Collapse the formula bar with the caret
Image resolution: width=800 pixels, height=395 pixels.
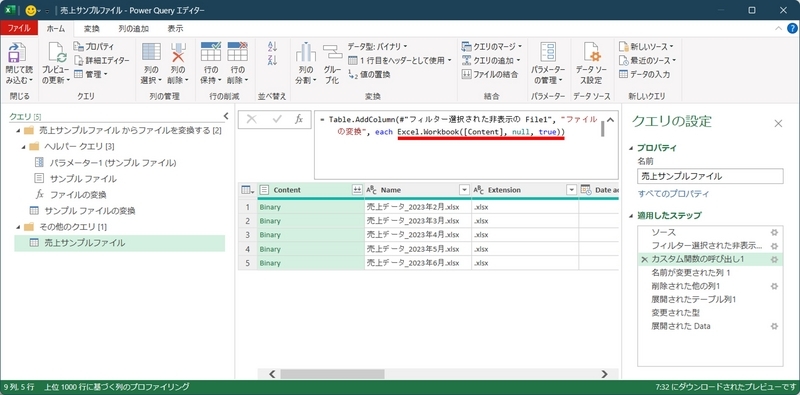[611, 120]
